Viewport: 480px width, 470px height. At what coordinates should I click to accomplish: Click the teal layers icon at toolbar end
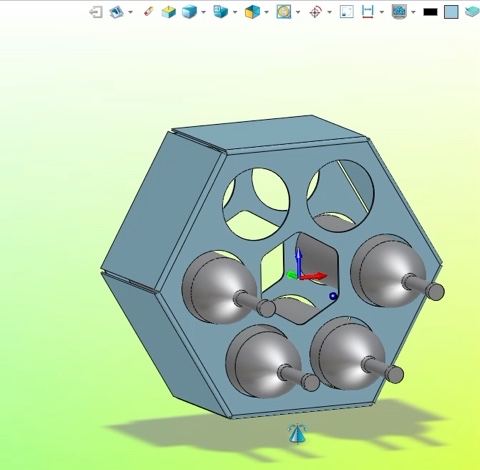click(x=473, y=12)
